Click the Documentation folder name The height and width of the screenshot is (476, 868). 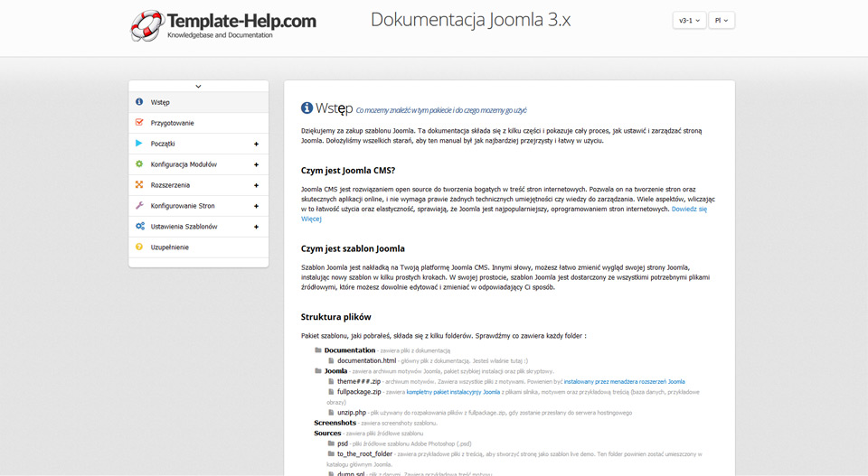350,350
